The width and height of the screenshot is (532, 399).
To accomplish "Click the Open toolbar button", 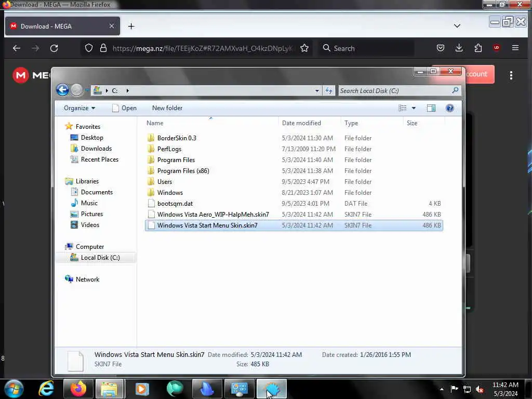I will (125, 108).
